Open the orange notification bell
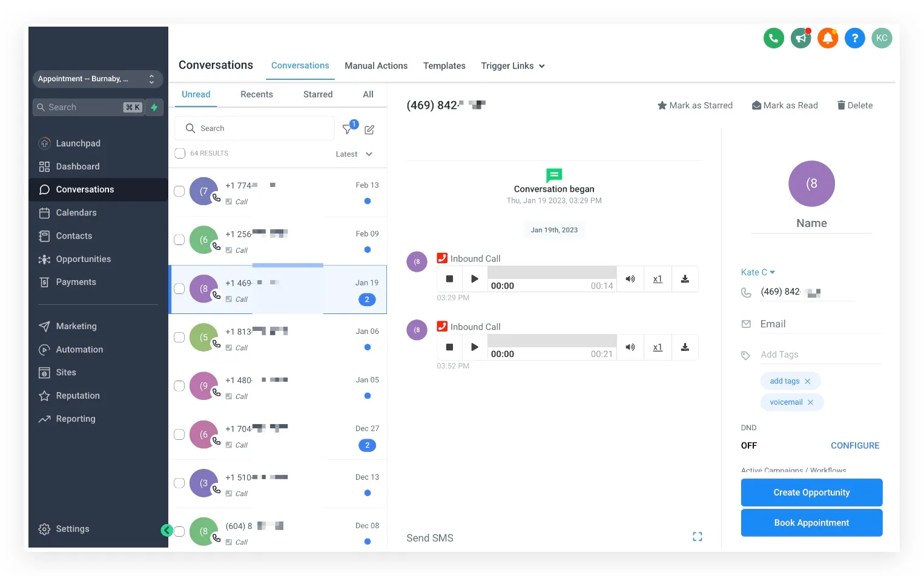Screen dimensions: 924x576 coord(828,38)
